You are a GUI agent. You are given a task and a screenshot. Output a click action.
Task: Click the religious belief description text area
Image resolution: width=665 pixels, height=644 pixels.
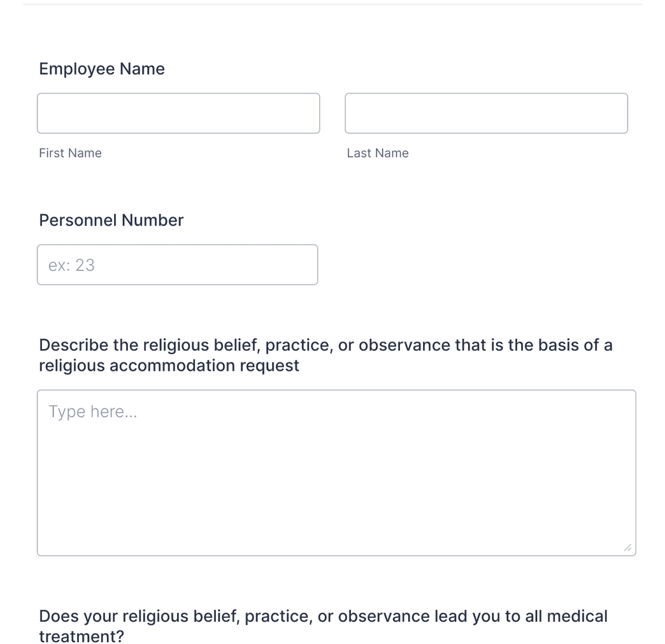(336, 471)
